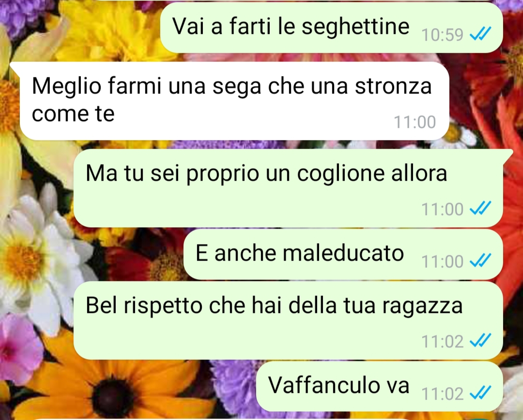The width and height of the screenshot is (523, 420).
Task: Select 'Bel rispetto che hai della tua ragazza' message
Action: tap(288, 320)
